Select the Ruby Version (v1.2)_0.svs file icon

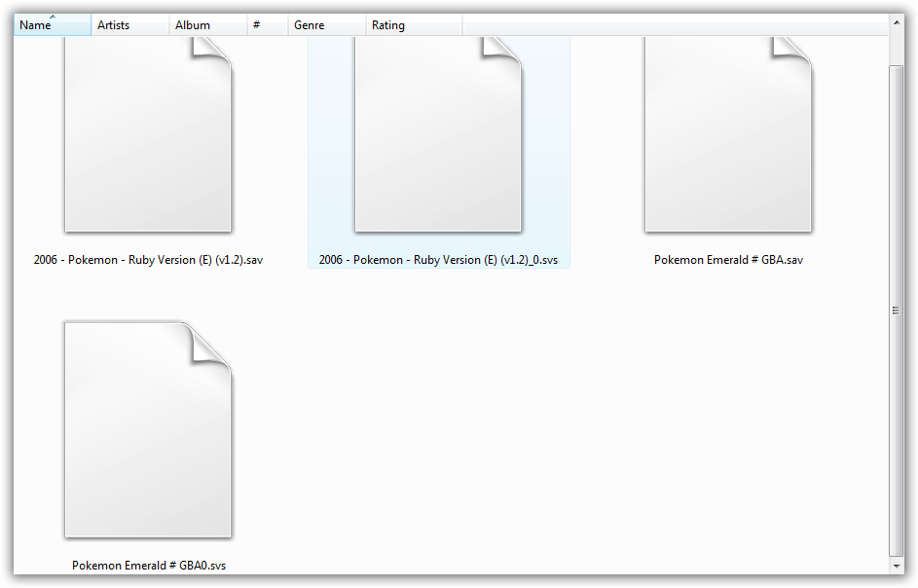(438, 134)
